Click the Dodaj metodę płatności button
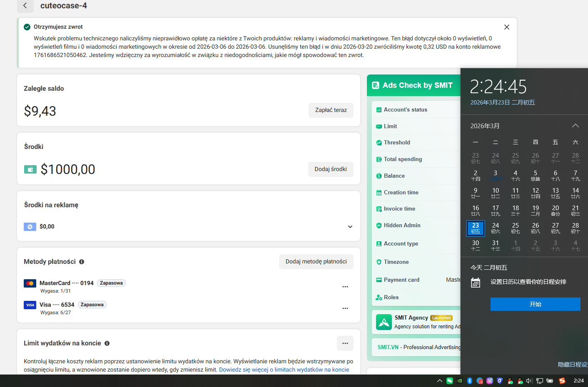 316,262
